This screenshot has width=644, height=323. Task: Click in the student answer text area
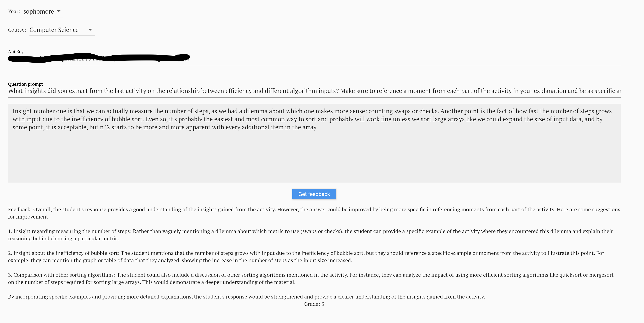314,143
